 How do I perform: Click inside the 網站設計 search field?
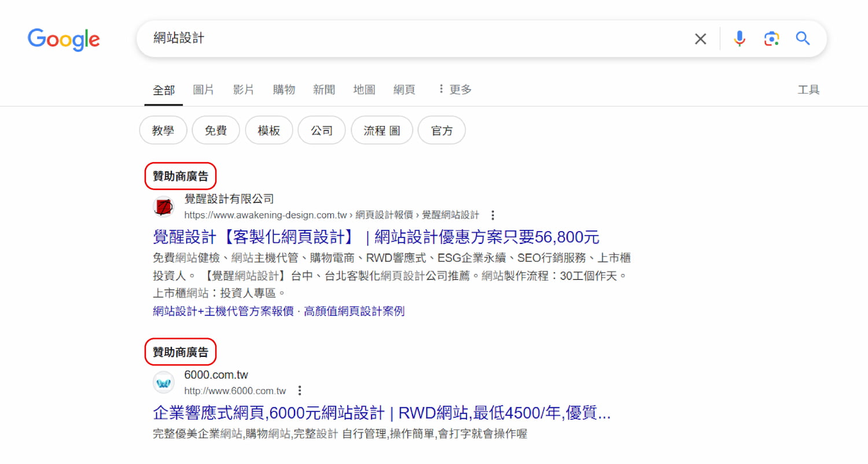pyautogui.click(x=405, y=39)
